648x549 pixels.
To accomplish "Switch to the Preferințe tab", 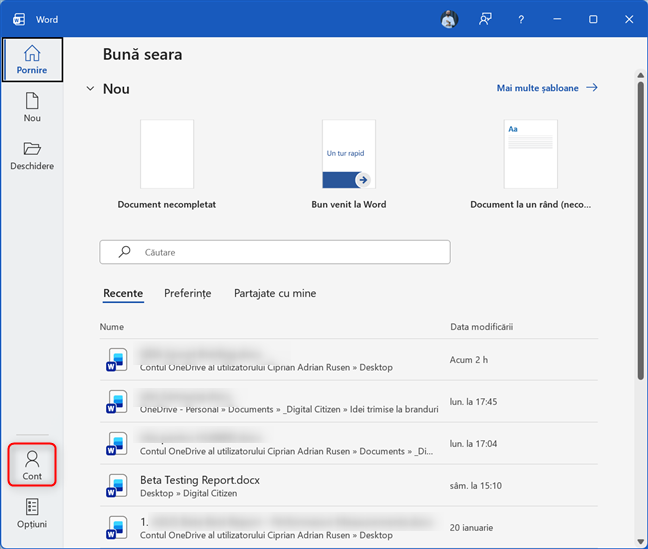I will [188, 293].
